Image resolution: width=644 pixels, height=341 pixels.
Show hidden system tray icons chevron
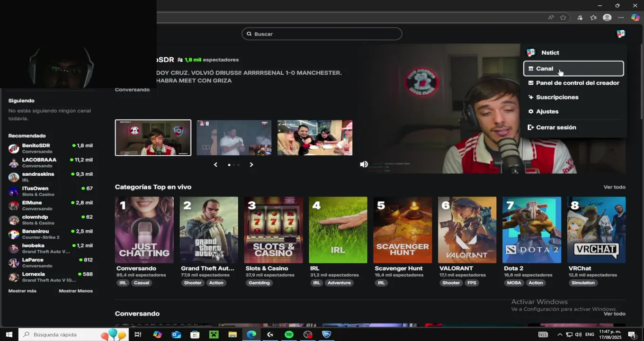point(560,334)
